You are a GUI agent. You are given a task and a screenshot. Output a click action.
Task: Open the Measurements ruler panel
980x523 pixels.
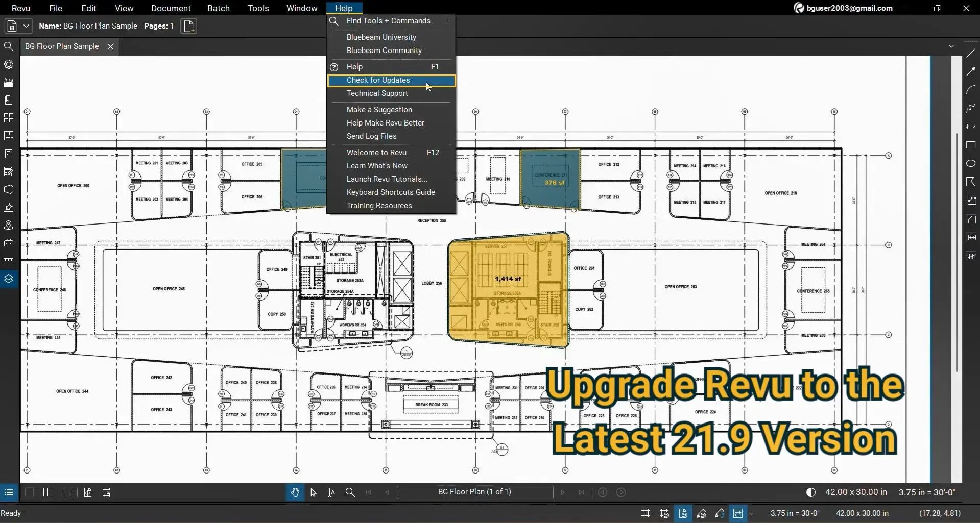click(x=9, y=261)
